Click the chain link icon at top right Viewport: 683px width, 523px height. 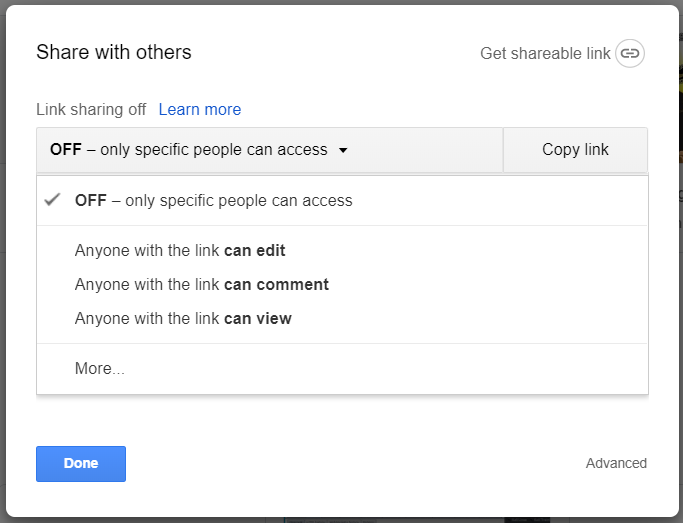[x=629, y=53]
